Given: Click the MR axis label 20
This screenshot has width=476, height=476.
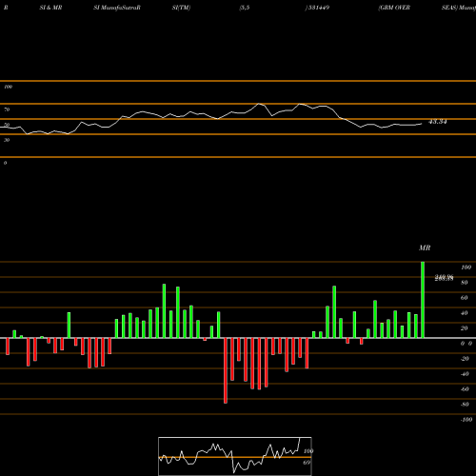Looking at the screenshot, I should point(465,328).
